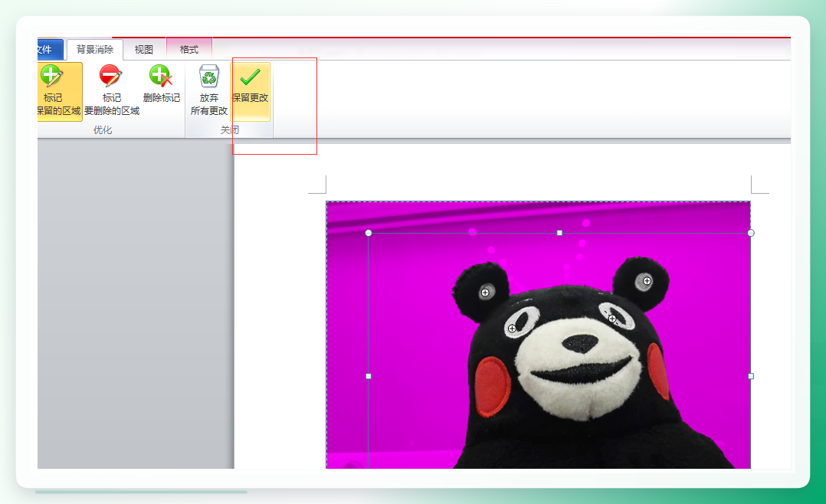Click Keep Changes (保留更改) checkmark
Viewport: 826px width, 504px height.
point(251,91)
